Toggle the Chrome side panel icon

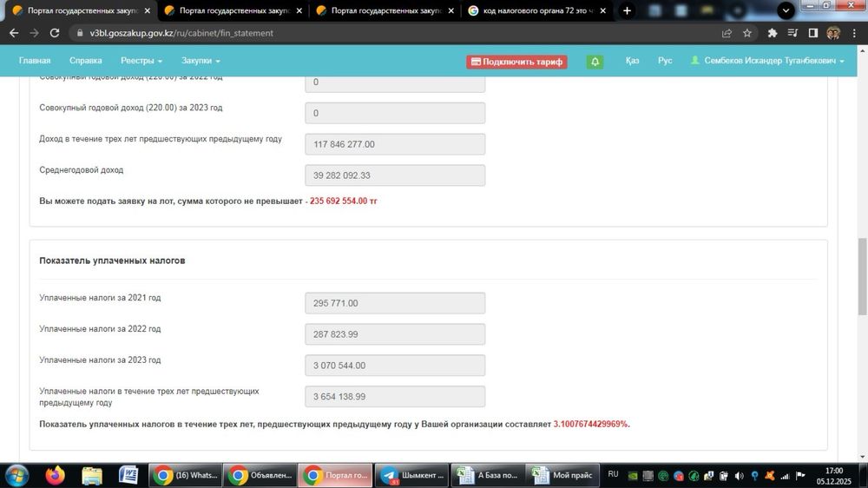click(x=813, y=33)
